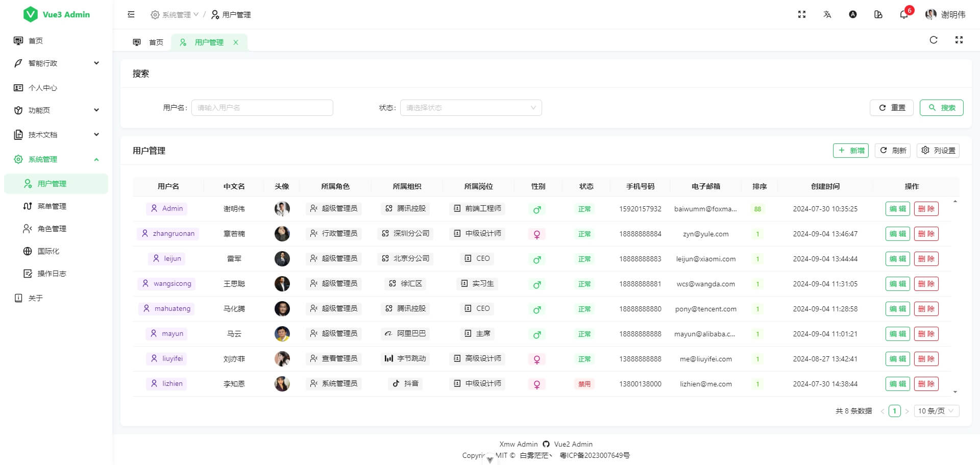Screen dimensions: 980x465
Task: Click 编辑 for user zhangruonan
Action: tap(897, 234)
